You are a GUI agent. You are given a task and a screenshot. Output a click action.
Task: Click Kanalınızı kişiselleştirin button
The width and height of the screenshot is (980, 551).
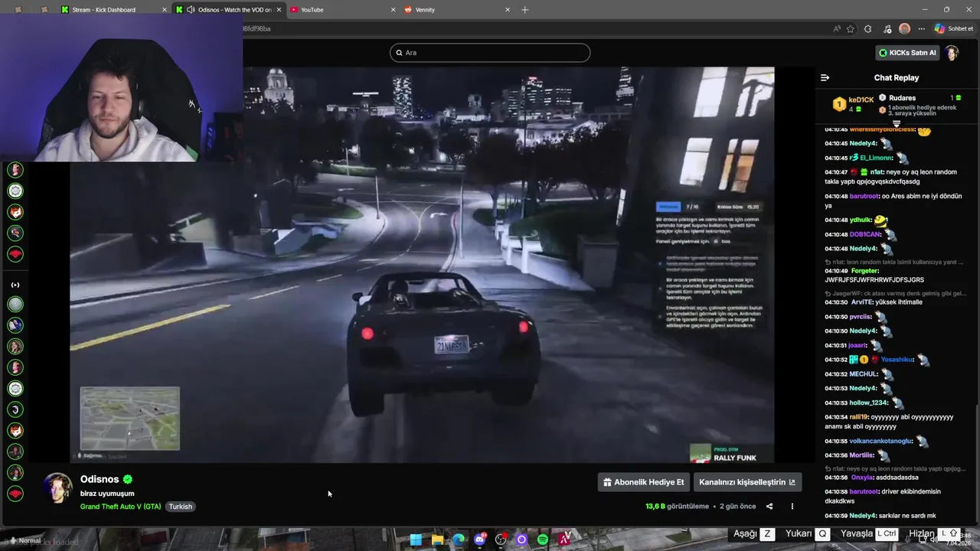click(746, 482)
